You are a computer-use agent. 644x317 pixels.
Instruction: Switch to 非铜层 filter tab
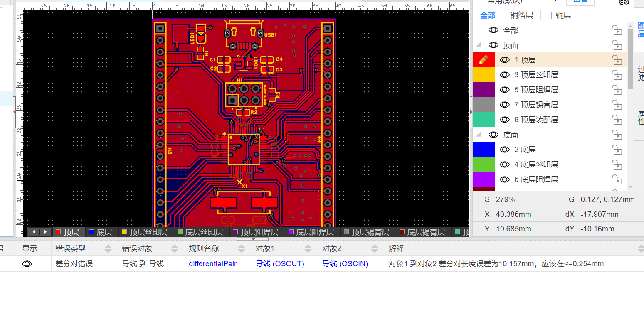tap(560, 15)
